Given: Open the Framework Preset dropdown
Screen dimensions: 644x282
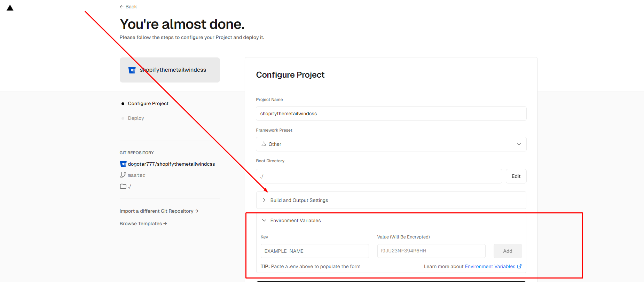Looking at the screenshot, I should point(391,144).
